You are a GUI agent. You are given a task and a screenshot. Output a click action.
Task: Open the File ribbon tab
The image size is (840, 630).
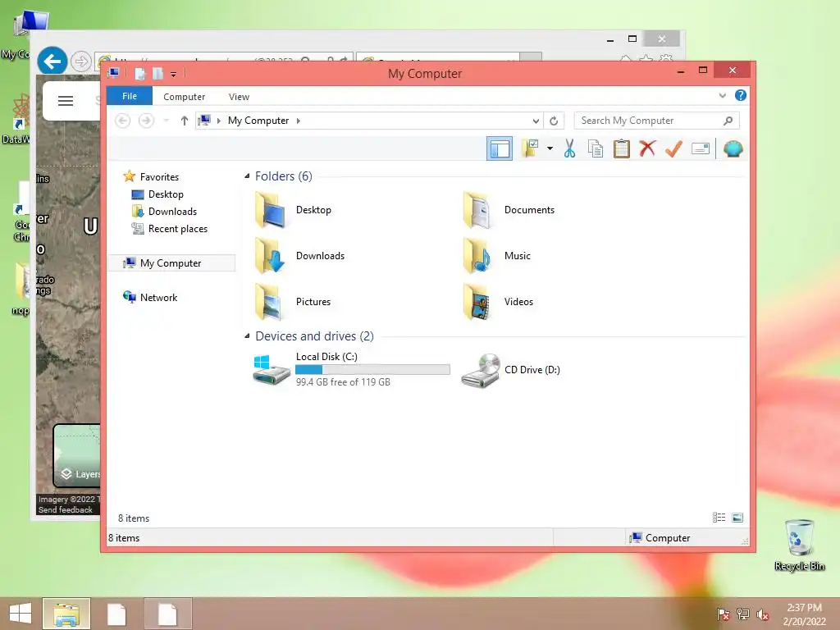(x=130, y=97)
